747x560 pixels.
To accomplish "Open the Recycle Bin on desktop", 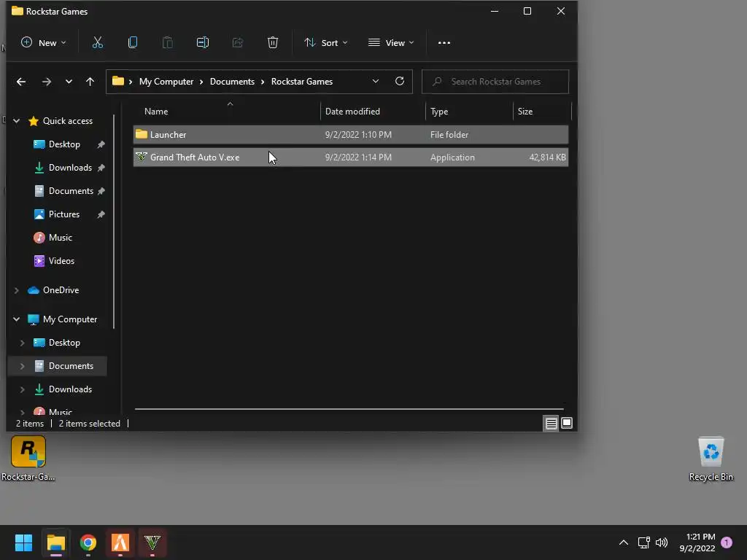I will point(711,459).
